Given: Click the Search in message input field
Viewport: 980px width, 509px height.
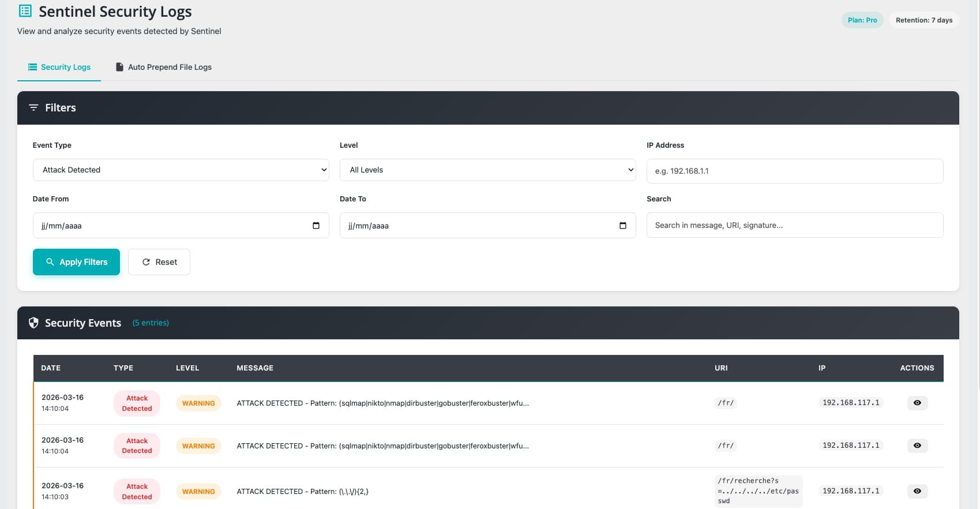Looking at the screenshot, I should (794, 226).
